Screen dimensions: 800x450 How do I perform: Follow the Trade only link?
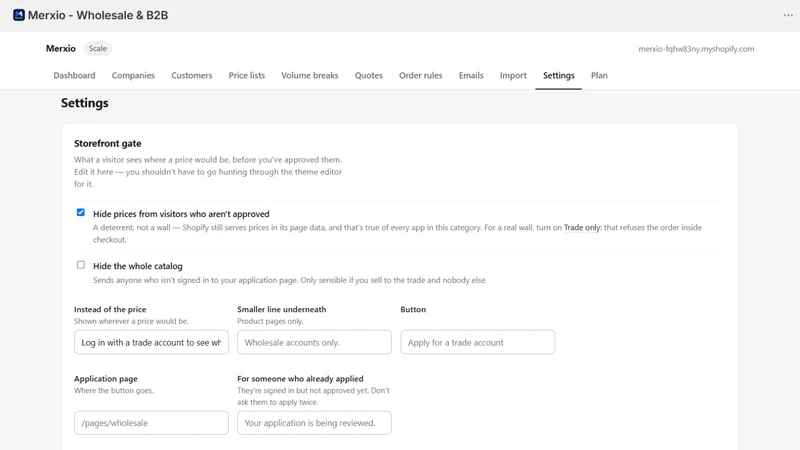click(x=582, y=228)
